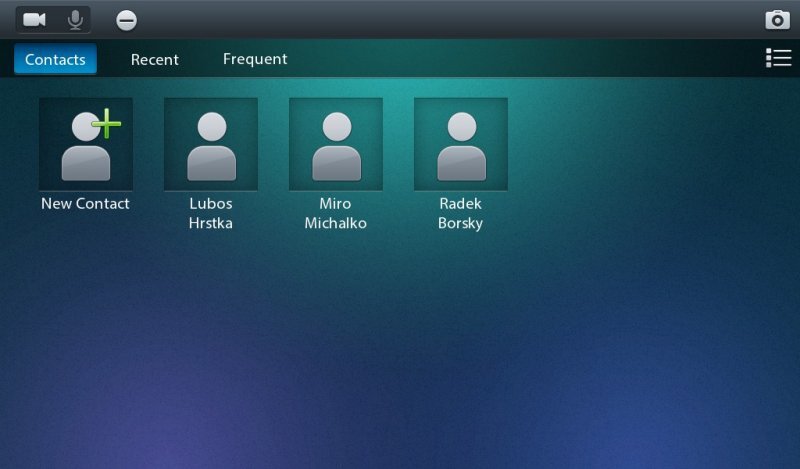Open the snapshot camera icon
Screen dimensions: 800x469
pos(777,20)
